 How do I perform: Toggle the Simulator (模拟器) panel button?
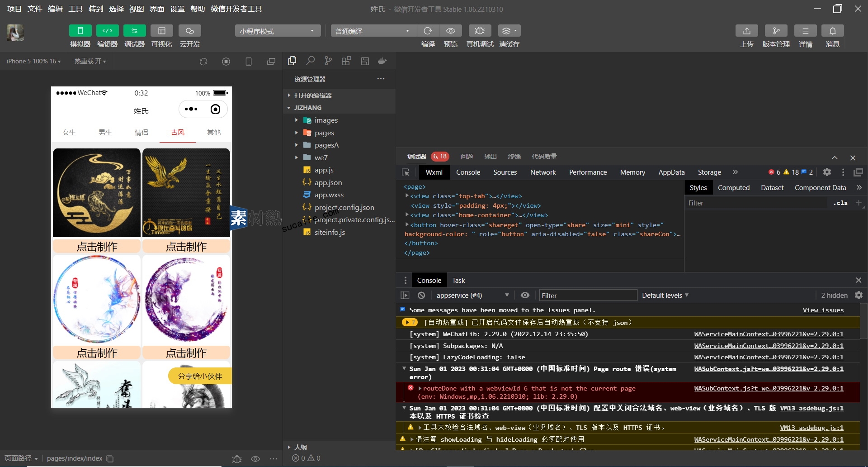click(x=80, y=31)
